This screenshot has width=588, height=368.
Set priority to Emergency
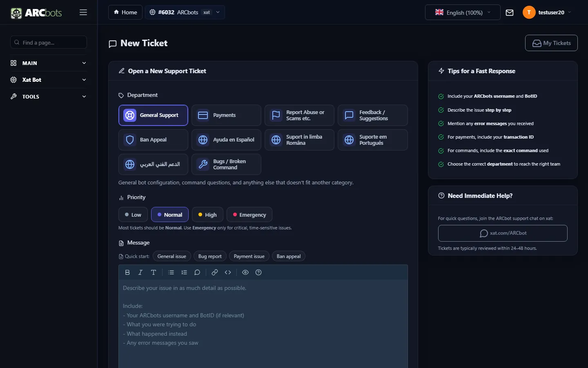pos(249,215)
